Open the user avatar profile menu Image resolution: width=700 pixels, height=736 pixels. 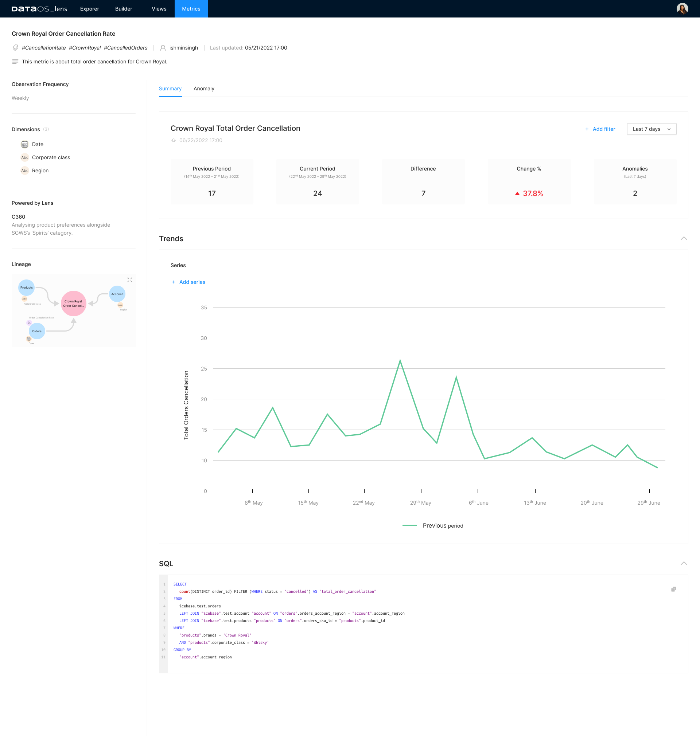coord(682,9)
